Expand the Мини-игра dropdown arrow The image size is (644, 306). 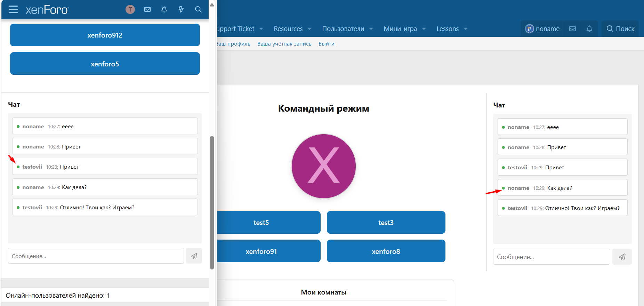coord(424,29)
